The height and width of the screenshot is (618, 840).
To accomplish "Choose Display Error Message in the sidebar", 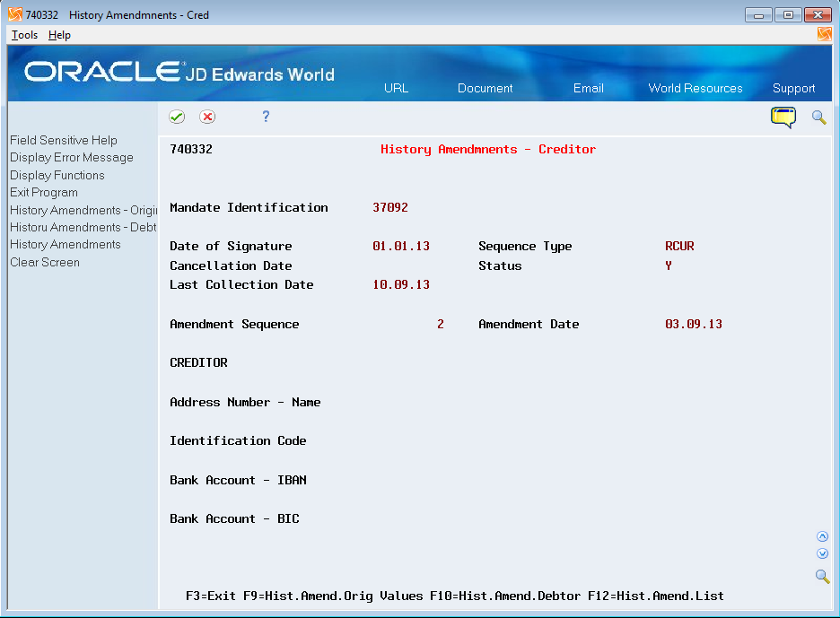I will point(71,158).
